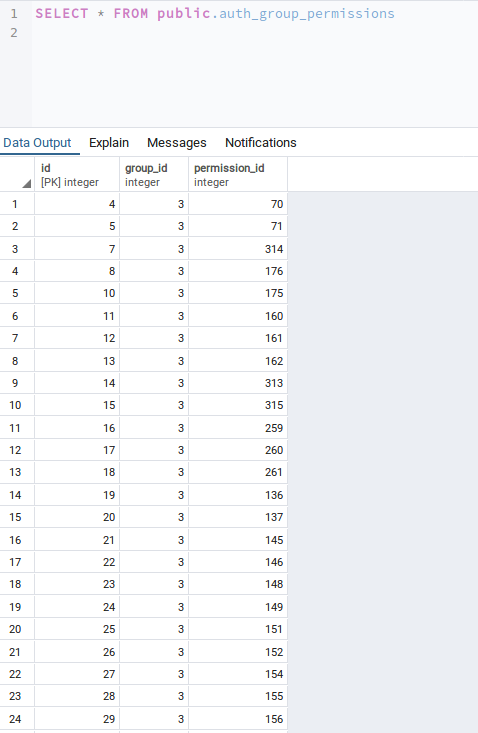Click permission_id cell with value 161

coord(238,338)
